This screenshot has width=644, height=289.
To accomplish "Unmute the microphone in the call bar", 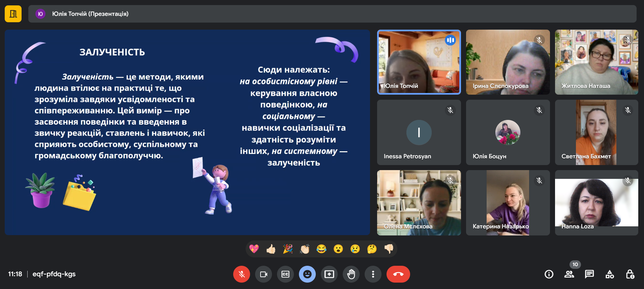I will [x=242, y=274].
